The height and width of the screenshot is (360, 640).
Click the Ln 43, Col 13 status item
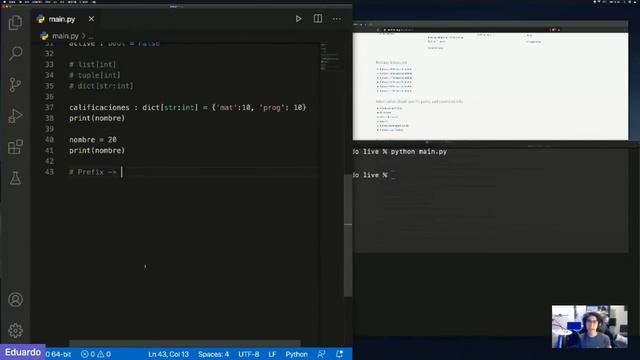pyautogui.click(x=168, y=354)
